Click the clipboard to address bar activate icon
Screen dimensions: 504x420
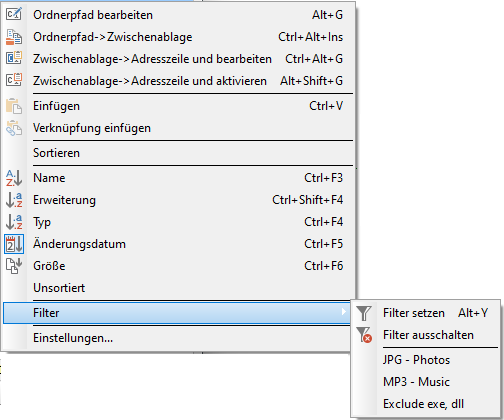point(14,81)
